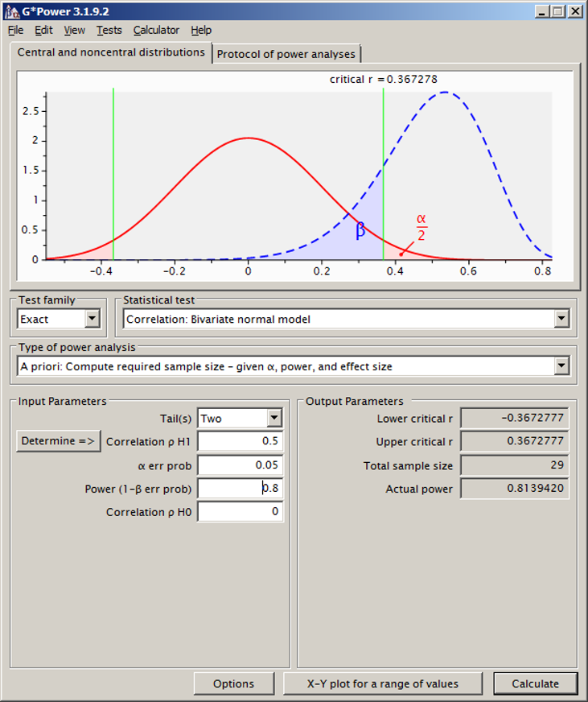Open the File menu
Image resolution: width=588 pixels, height=702 pixels.
pos(16,31)
